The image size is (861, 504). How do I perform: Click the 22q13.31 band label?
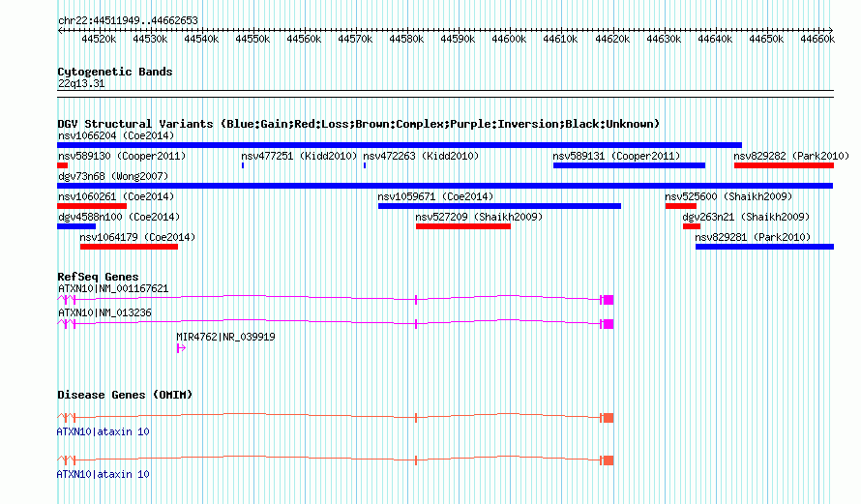click(81, 83)
